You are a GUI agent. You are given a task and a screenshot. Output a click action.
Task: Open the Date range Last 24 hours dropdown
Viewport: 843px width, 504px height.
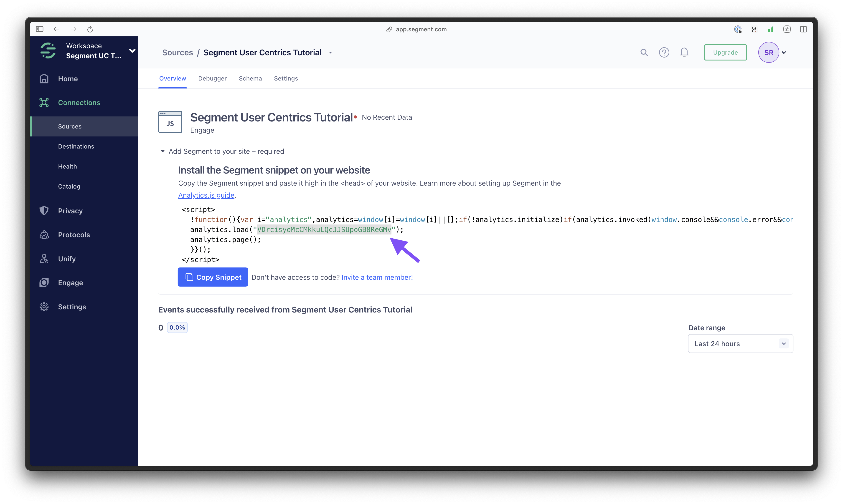[x=740, y=344]
